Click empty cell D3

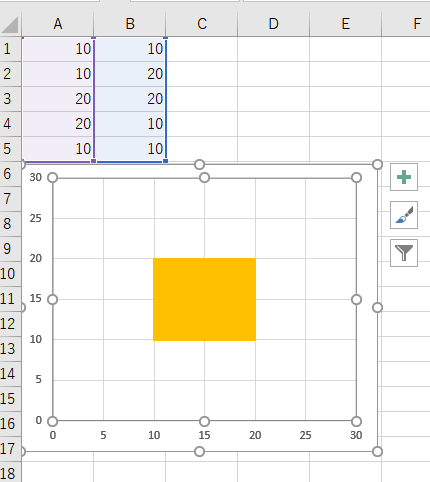273,99
